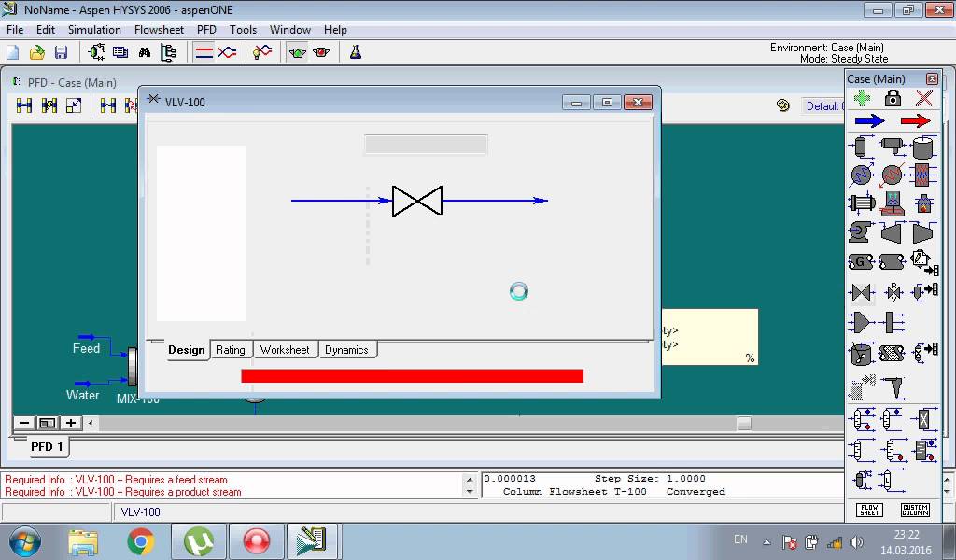Open a case using folder icon
This screenshot has width=956, height=560.
pos(37,52)
